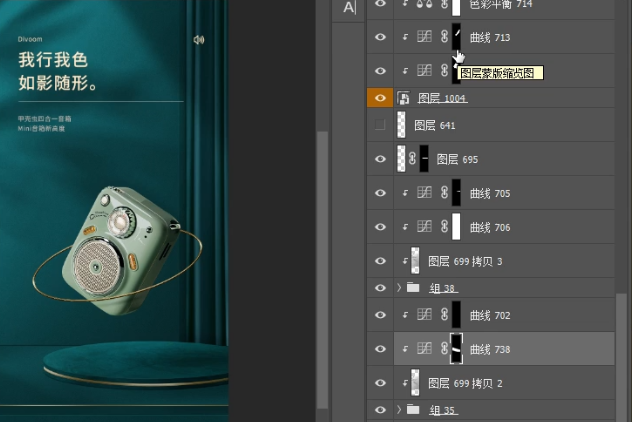Screen dimensions: 632x422
Task: Hide the 图层 699 拷贝 2 layer
Action: point(380,383)
